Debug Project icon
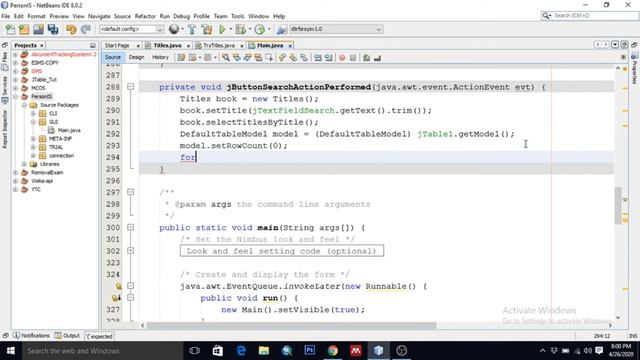The width and height of the screenshot is (640, 360). [x=241, y=29]
